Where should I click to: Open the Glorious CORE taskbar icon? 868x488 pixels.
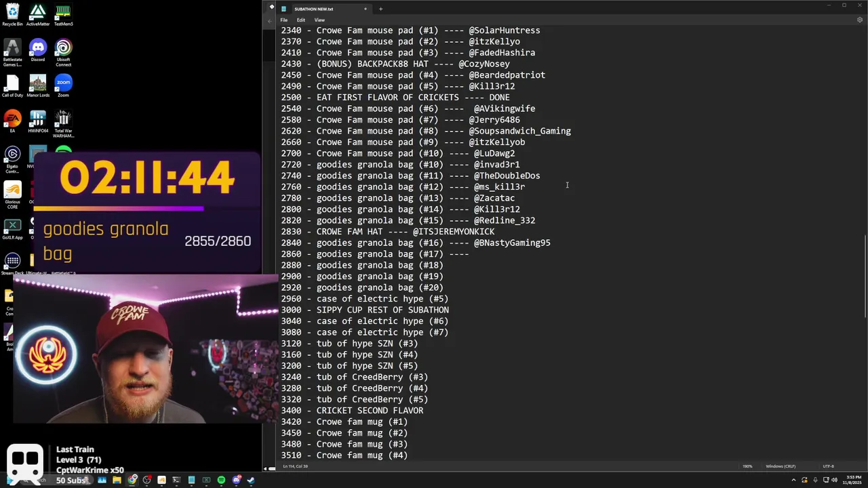click(x=161, y=480)
